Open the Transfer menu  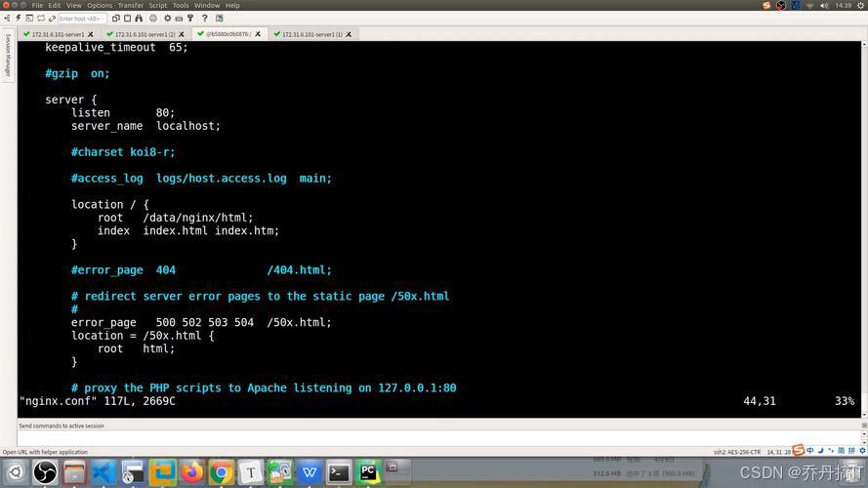[x=131, y=5]
